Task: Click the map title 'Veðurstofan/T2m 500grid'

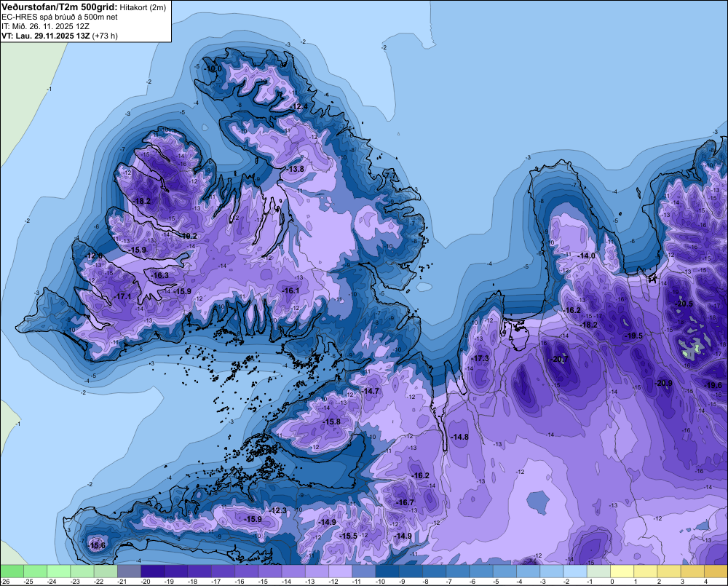Action: tap(58, 7)
